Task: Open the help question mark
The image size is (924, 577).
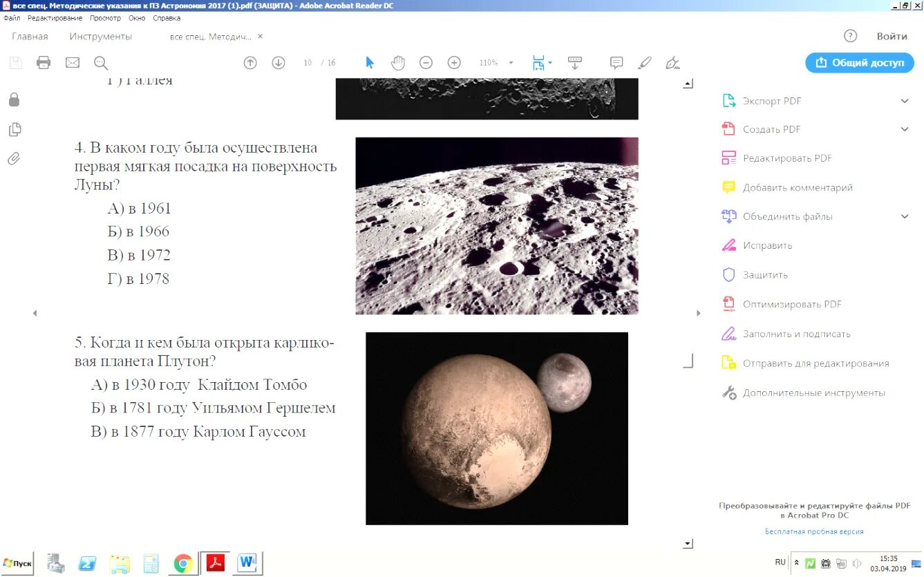Action: pos(850,36)
